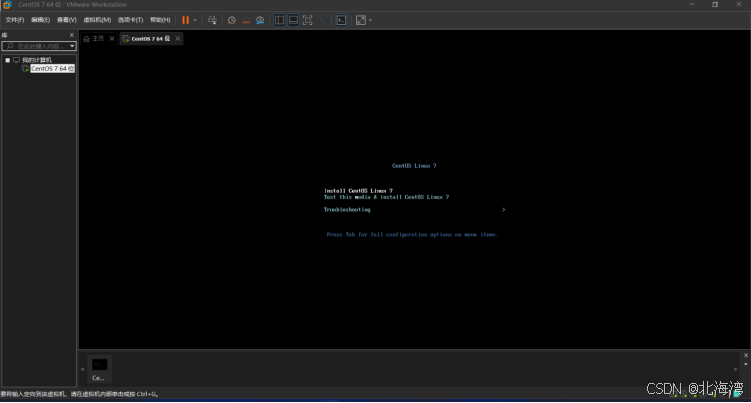Screen dimensions: 751x403
Task: Open the stretch mode dropdown arrow
Action: pyautogui.click(x=370, y=20)
